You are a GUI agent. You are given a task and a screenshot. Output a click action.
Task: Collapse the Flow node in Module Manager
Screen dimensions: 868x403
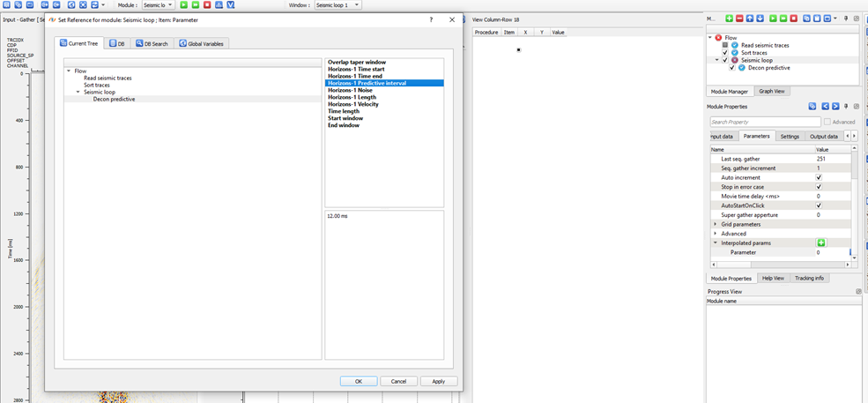(711, 38)
